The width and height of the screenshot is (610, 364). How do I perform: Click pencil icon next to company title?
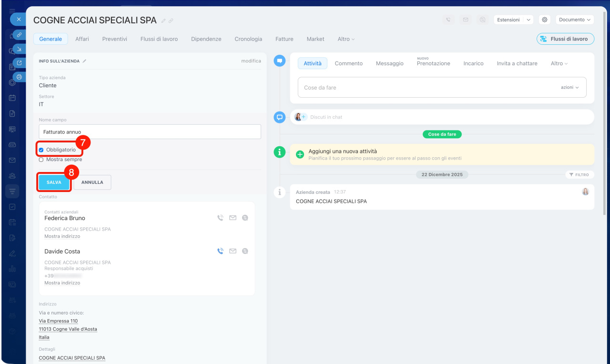pyautogui.click(x=164, y=20)
